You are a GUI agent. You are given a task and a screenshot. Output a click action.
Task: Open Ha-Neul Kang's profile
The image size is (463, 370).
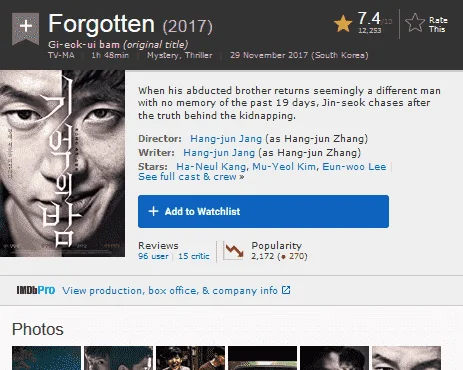[211, 166]
